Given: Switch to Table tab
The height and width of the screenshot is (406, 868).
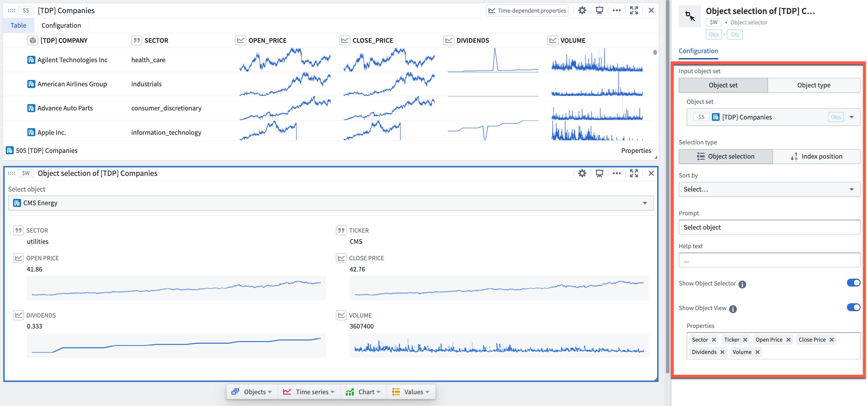Looking at the screenshot, I should (18, 25).
